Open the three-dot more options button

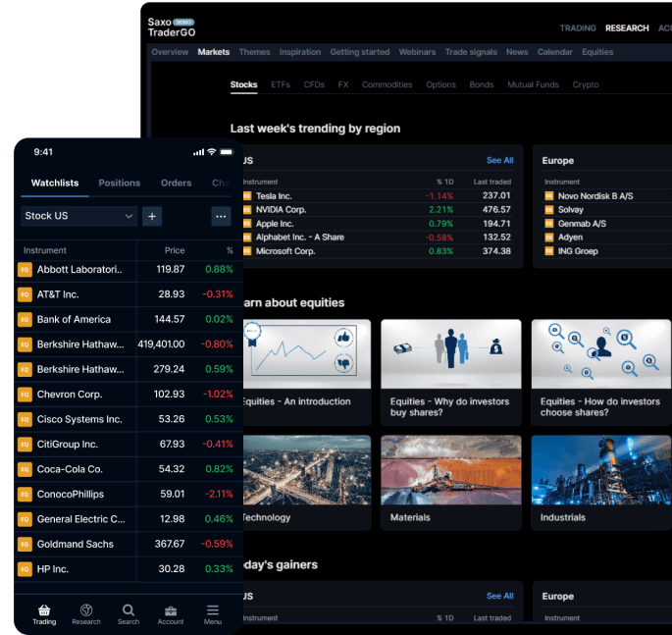[x=221, y=216]
